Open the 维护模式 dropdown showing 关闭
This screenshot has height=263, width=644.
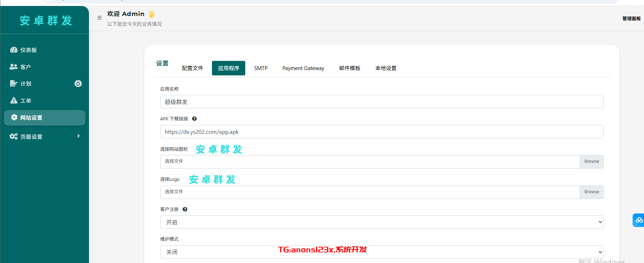point(381,252)
